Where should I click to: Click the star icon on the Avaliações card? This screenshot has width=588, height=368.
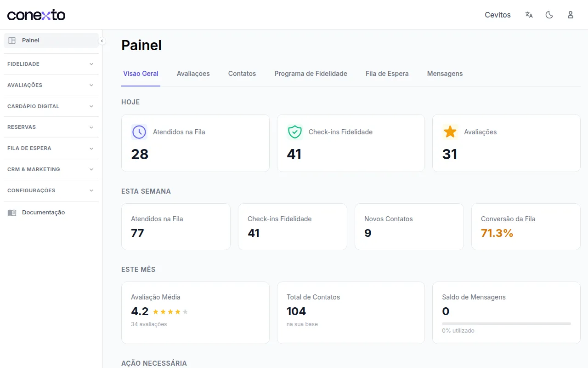point(450,132)
